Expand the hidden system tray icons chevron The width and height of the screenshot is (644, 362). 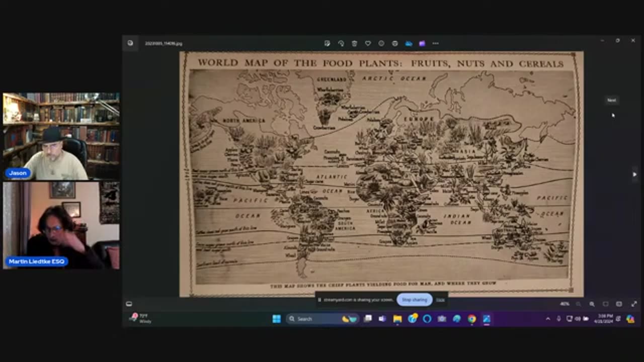click(x=548, y=319)
